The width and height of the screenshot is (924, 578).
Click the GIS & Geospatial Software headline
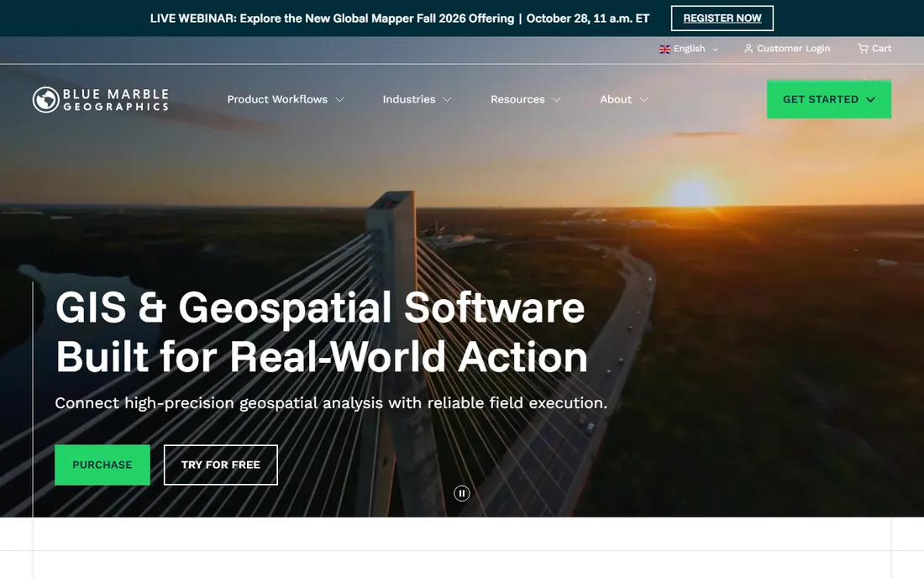321,333
